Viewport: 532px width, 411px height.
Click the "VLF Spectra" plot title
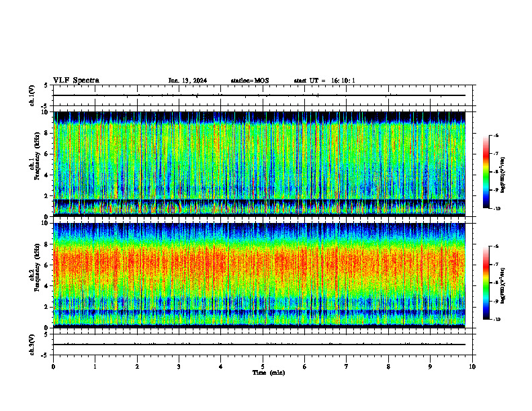[x=76, y=81]
